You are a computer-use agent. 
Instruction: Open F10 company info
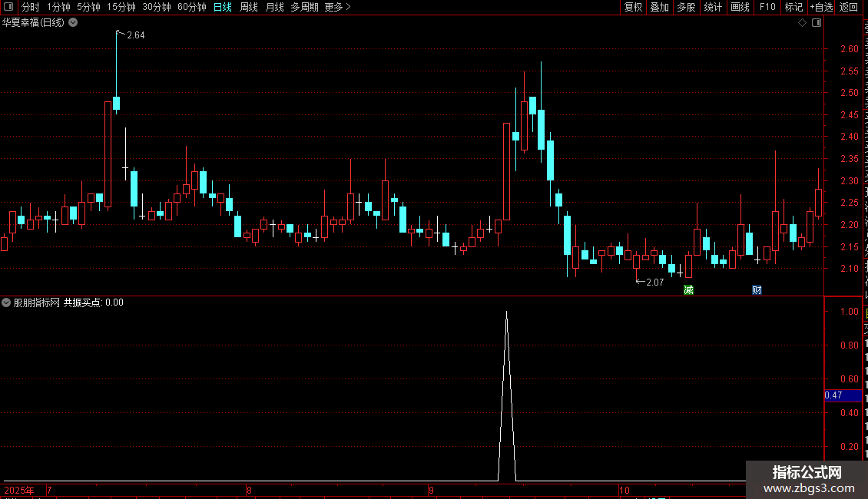(x=767, y=7)
